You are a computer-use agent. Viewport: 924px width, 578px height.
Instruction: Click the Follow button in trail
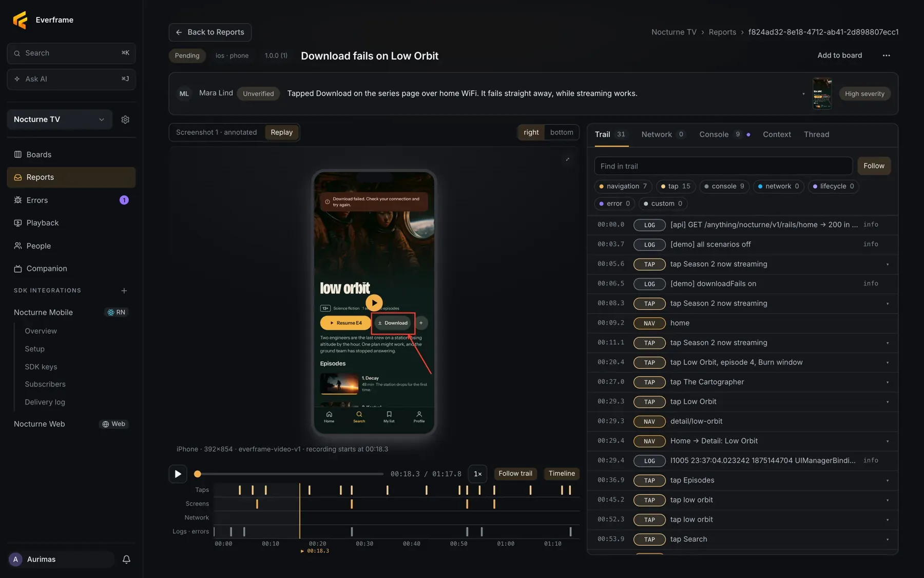874,166
